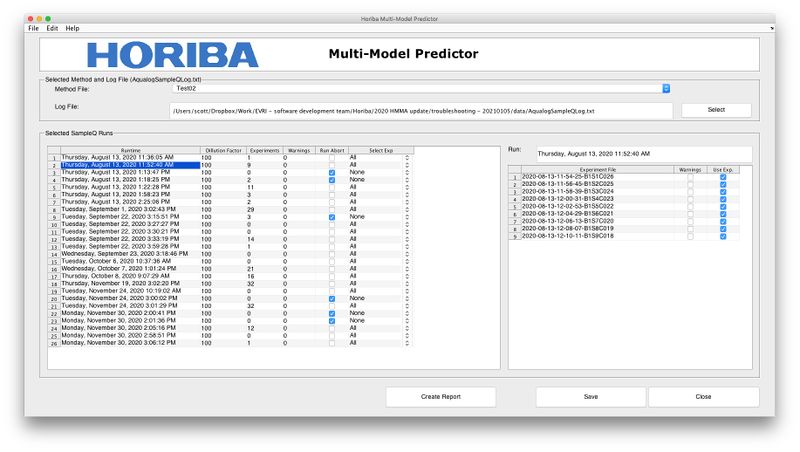
Task: Open Select Exp stepper for November 30 3:06:12 PM
Action: [407, 343]
